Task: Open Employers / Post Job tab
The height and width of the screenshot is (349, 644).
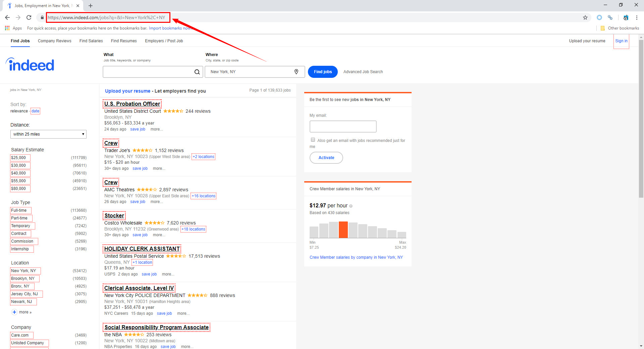Action: pyautogui.click(x=164, y=41)
